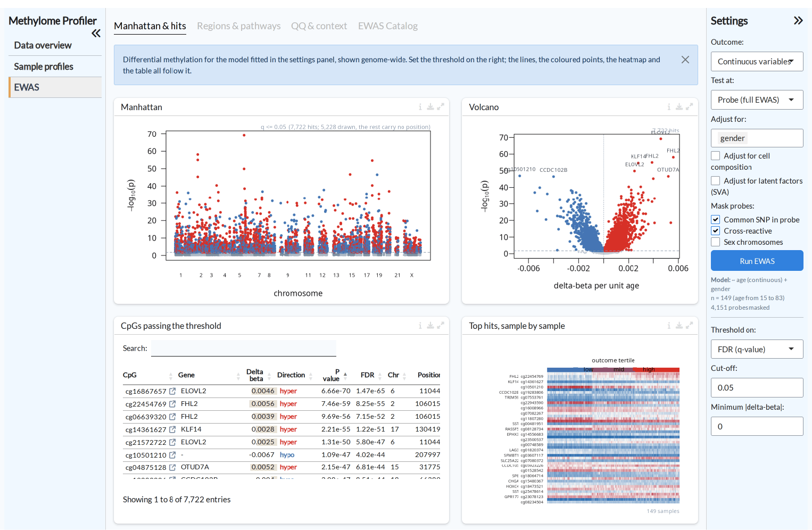Download the CpGs passing the threshold table
Screen dimensions: 812x530
pos(430,326)
